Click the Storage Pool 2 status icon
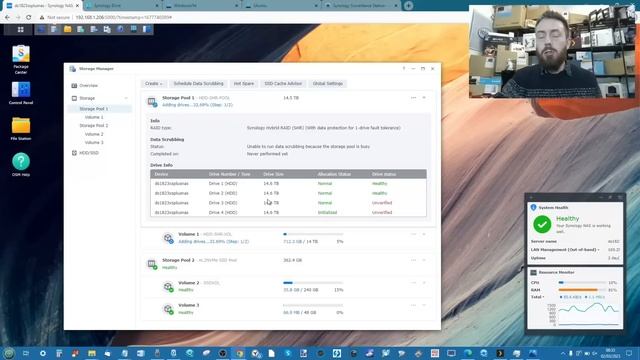 point(152,264)
